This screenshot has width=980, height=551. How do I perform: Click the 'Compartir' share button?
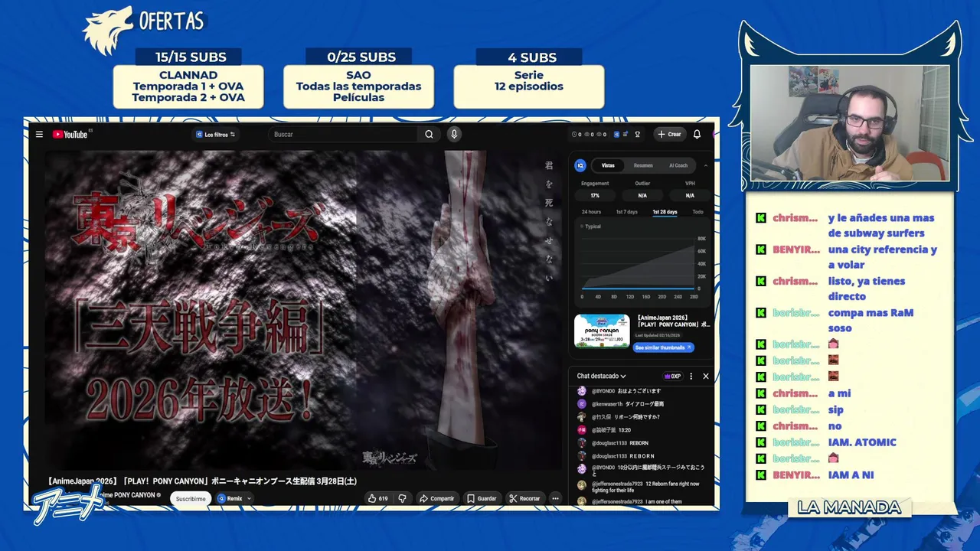click(437, 499)
